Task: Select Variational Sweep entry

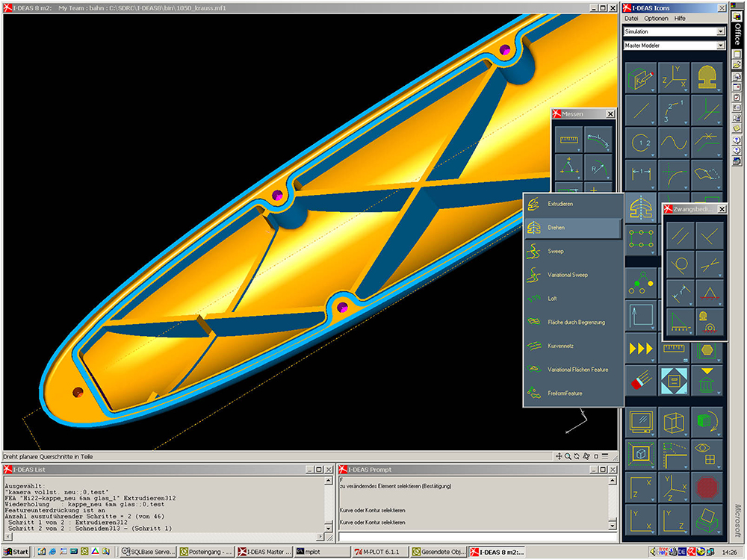Action: [574, 275]
